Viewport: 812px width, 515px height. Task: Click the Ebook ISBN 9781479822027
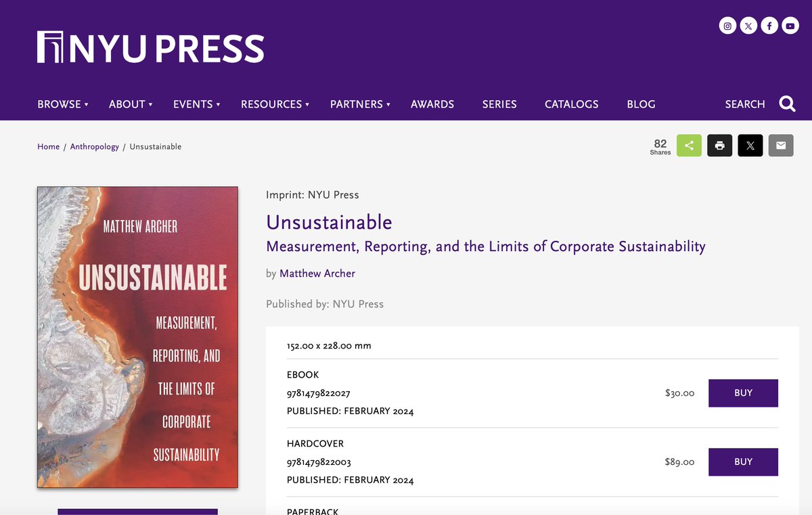(x=319, y=393)
